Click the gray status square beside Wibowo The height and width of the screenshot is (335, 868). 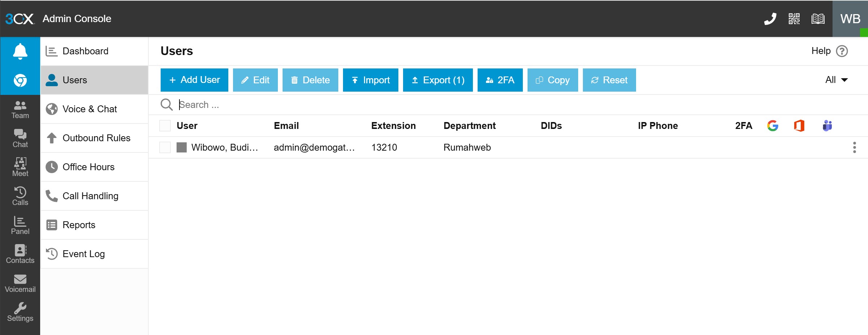pos(182,147)
